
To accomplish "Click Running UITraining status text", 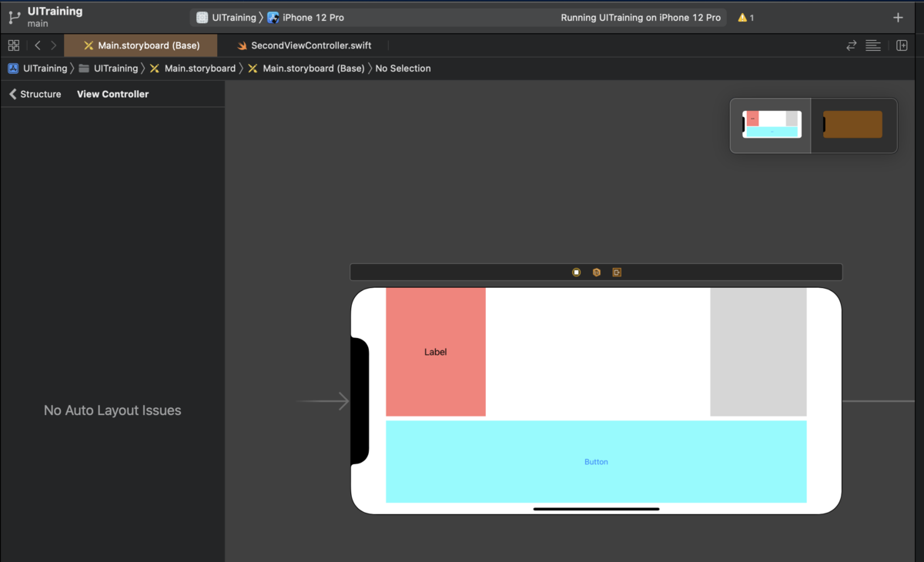I will [641, 18].
